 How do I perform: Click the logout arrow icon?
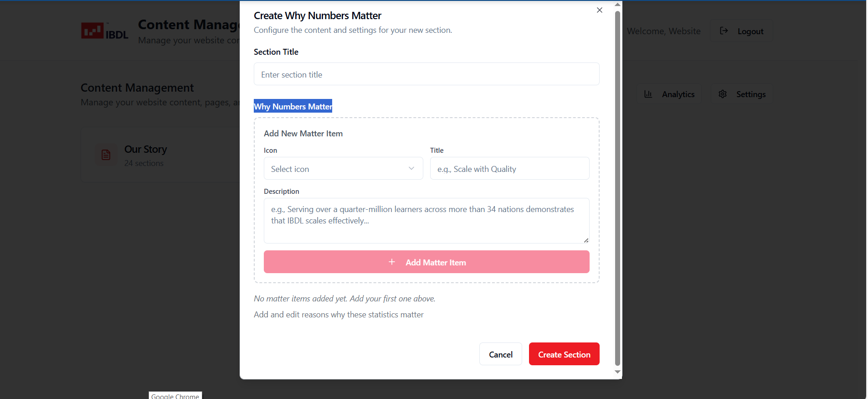pyautogui.click(x=724, y=31)
